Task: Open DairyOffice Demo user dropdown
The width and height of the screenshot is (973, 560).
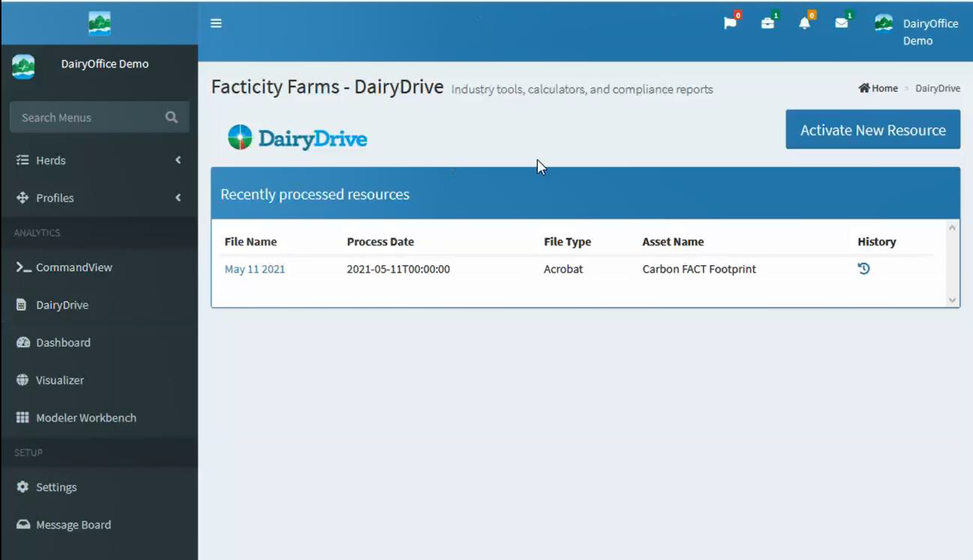Action: coord(918,31)
